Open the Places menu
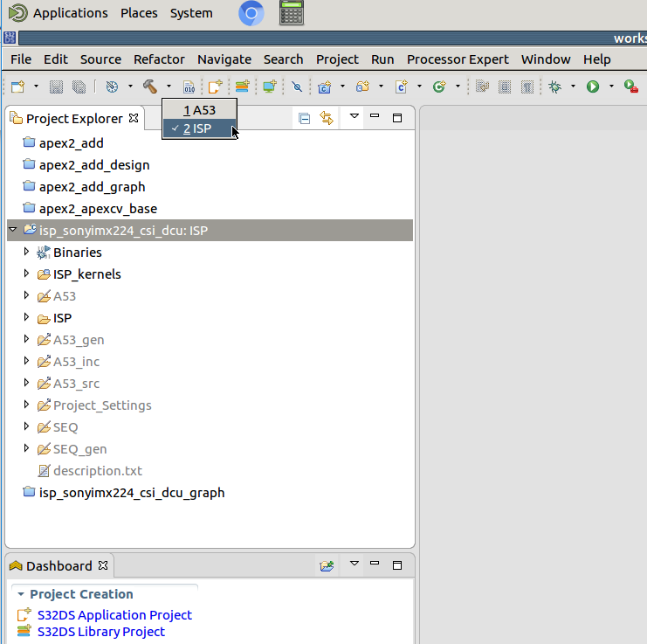 [x=139, y=13]
